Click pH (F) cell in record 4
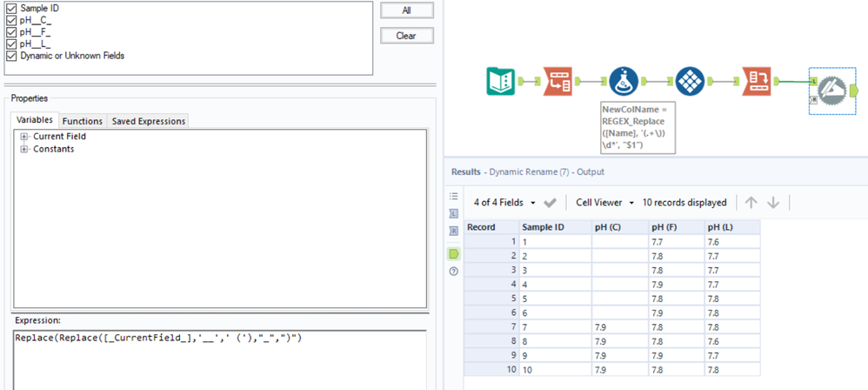The width and height of the screenshot is (868, 390). [x=677, y=284]
